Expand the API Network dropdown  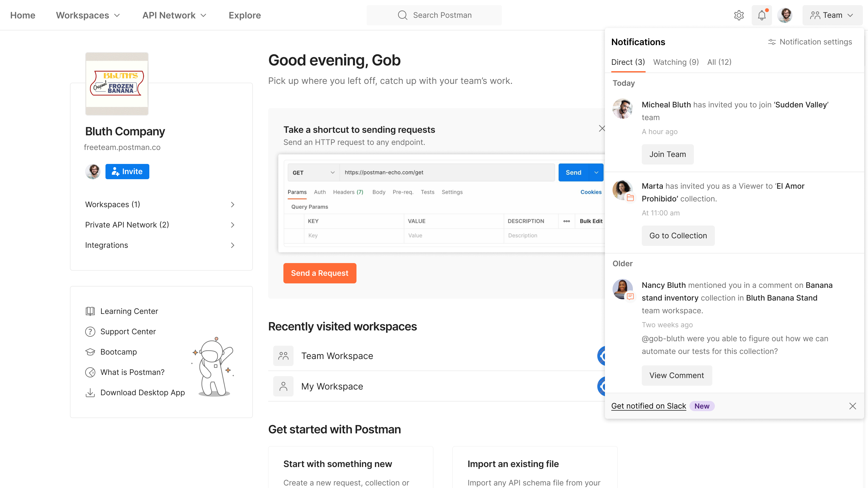pyautogui.click(x=174, y=15)
